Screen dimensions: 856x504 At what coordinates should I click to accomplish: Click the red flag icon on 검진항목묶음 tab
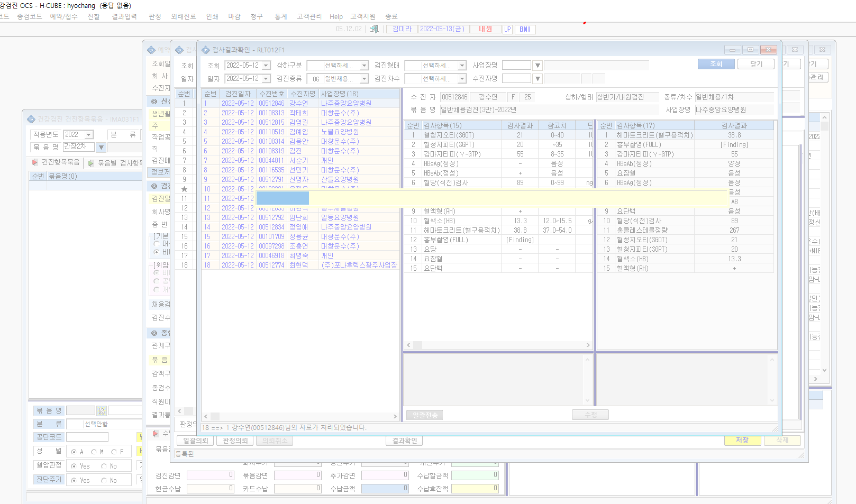(x=35, y=162)
